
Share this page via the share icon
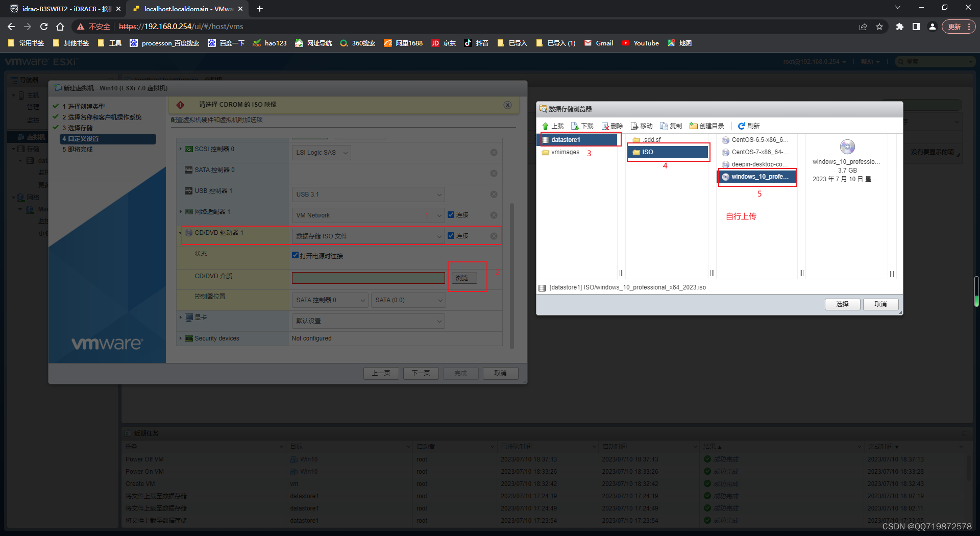pos(863,27)
